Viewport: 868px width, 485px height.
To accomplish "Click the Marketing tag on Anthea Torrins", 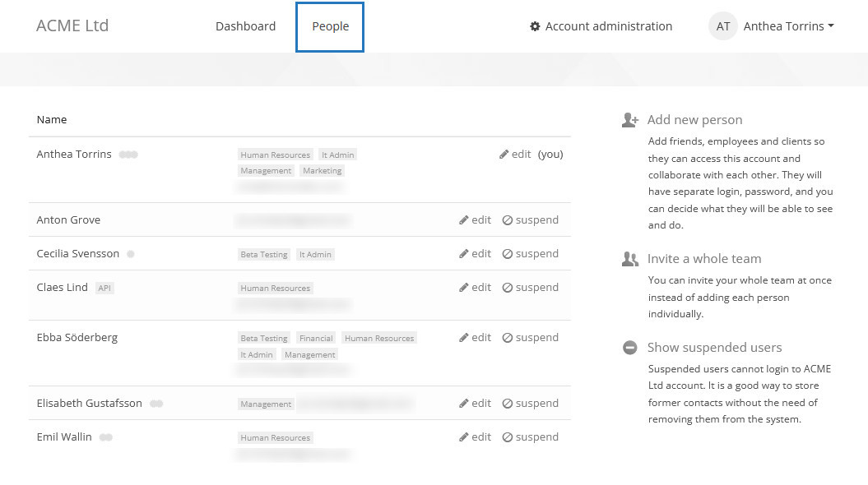I will coord(322,170).
